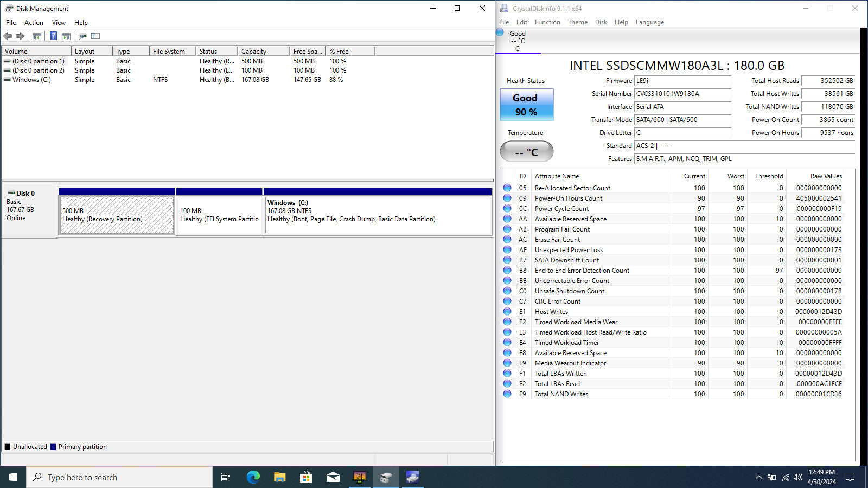The width and height of the screenshot is (868, 488).
Task: Open the Function menu in CrystalDiskInfo
Action: 547,22
